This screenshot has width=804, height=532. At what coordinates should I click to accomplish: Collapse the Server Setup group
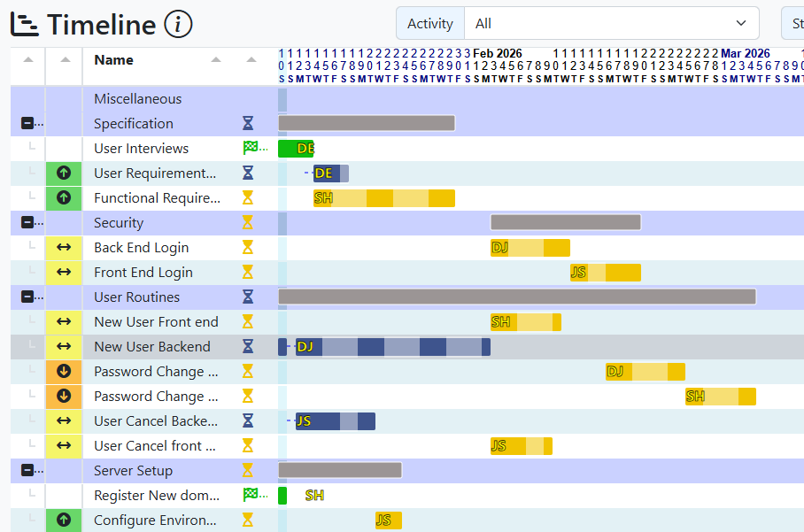[27, 471]
